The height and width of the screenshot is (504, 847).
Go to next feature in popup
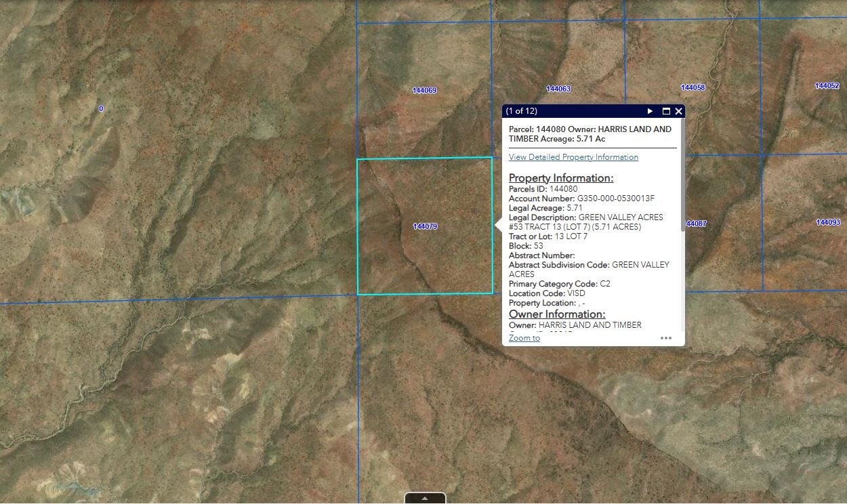point(650,111)
